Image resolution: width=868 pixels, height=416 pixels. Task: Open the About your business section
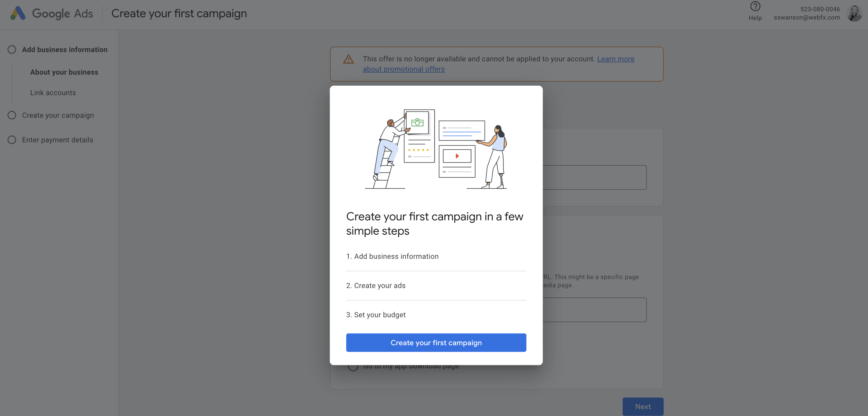(64, 72)
